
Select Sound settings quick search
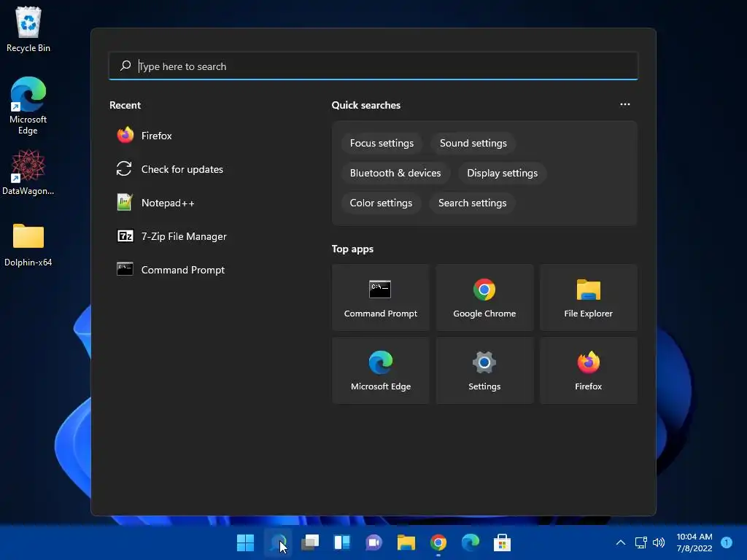(473, 144)
